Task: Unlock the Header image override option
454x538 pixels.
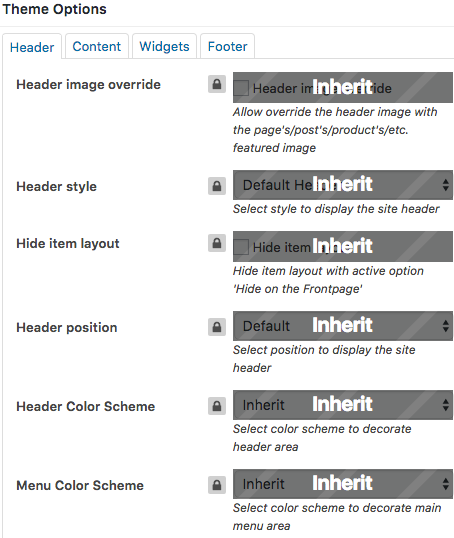Action: (x=217, y=84)
